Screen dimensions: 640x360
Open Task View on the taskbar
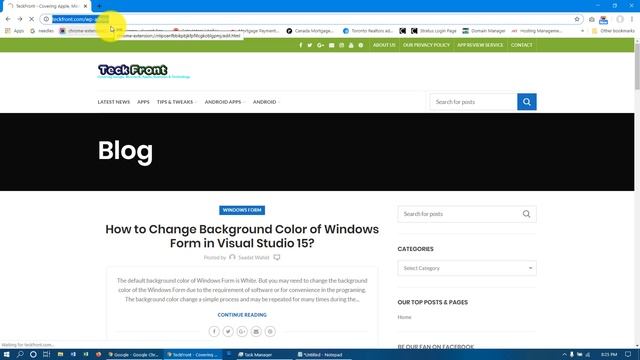tap(47, 354)
